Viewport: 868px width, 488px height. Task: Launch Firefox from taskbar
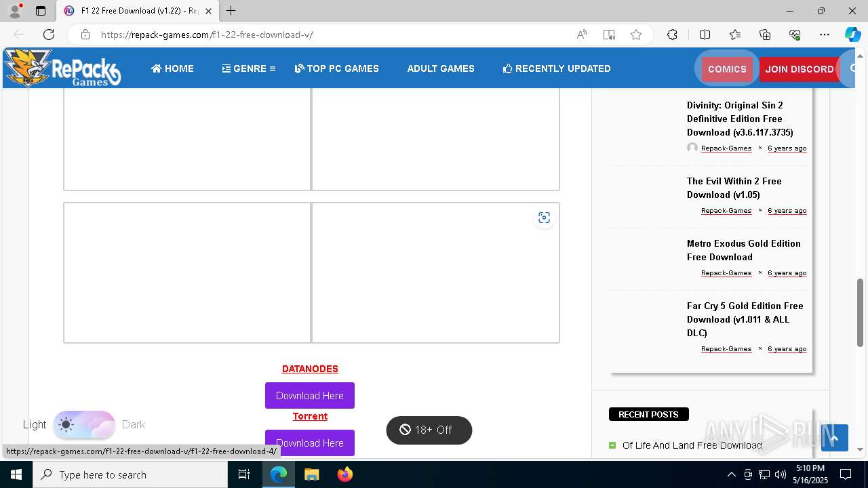click(345, 474)
